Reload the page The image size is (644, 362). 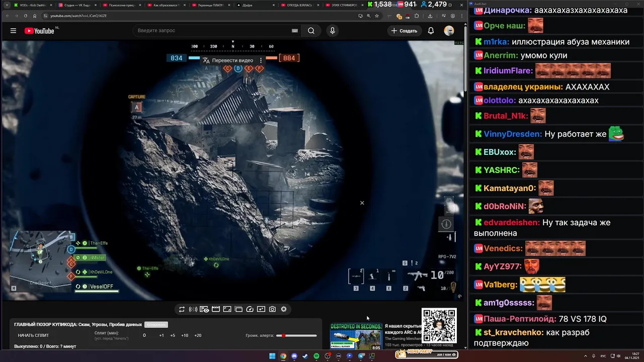point(26,16)
